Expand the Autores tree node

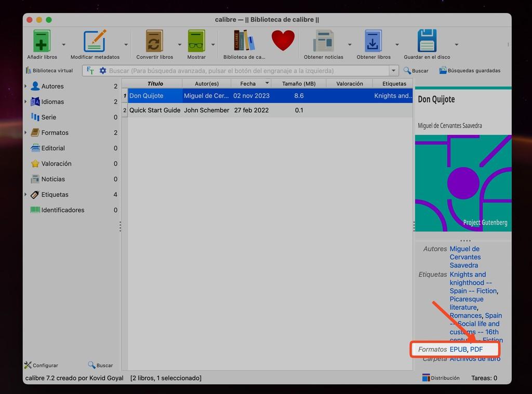(25, 86)
